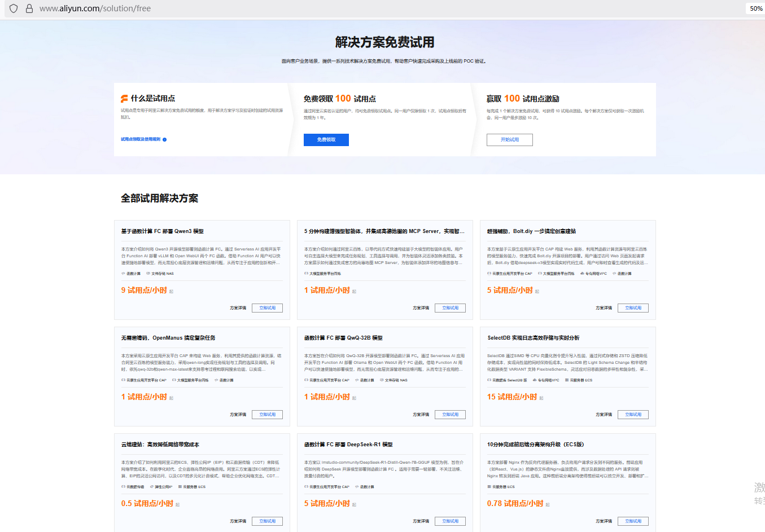Image resolution: width=765 pixels, height=532 pixels.
Task: Click the orange logo beside 什么是试用点
Action: (124, 98)
